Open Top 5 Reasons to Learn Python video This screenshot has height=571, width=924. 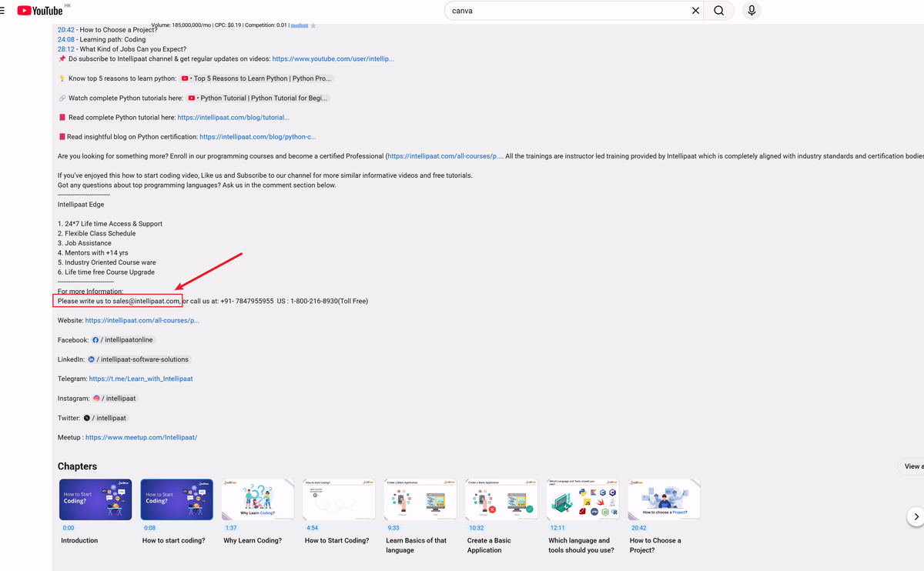pos(256,78)
